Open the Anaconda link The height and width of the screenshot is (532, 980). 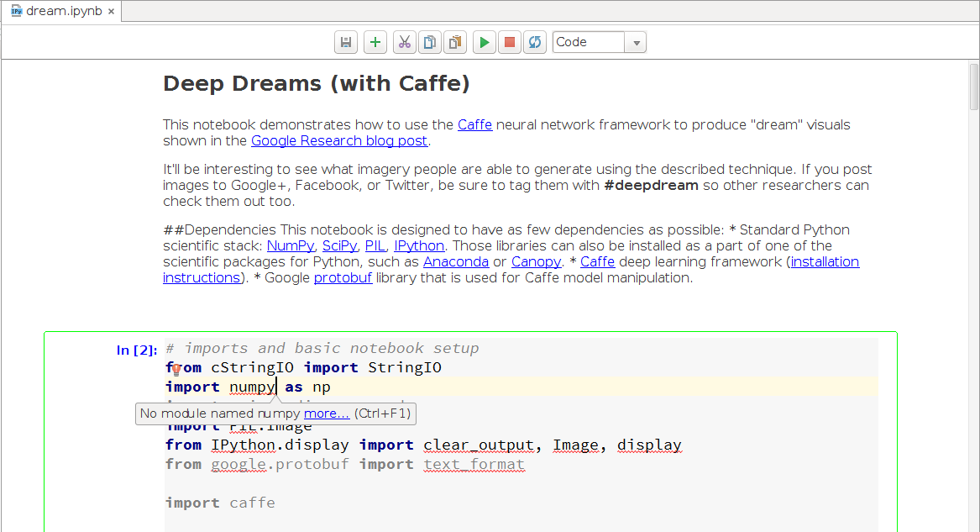click(456, 261)
